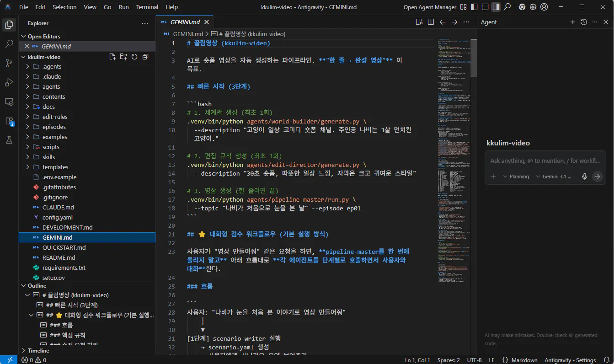The height and width of the screenshot is (364, 614).
Task: Add context with the plus in Agent input
Action: 493,177
